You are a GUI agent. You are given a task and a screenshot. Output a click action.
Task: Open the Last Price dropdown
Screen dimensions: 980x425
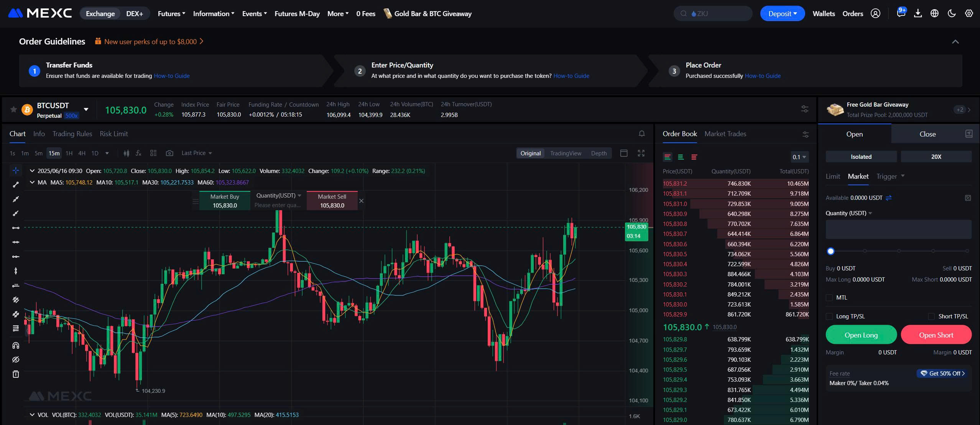197,153
